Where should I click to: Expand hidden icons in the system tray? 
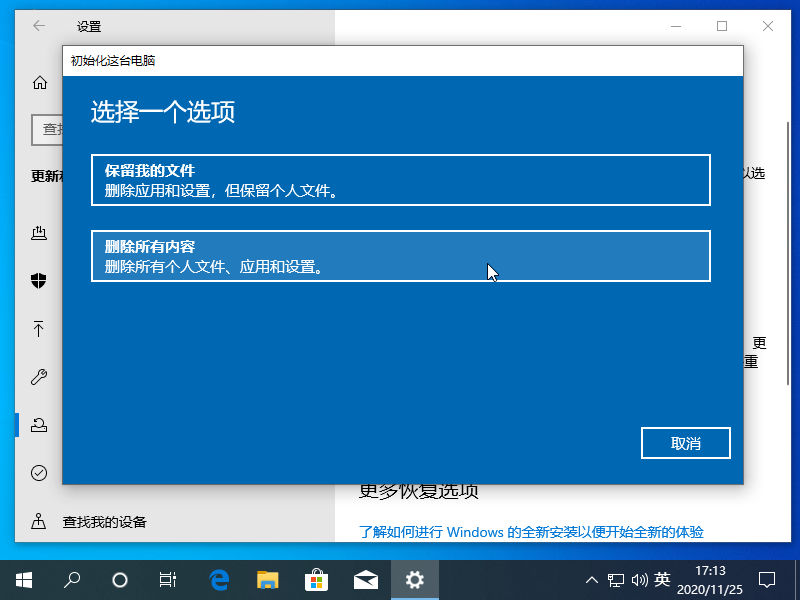coord(592,579)
